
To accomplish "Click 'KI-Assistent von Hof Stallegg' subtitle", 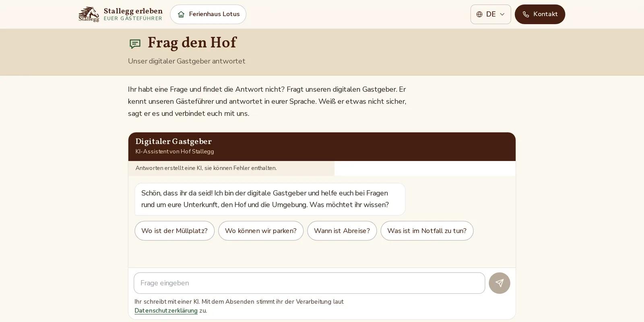I will point(175,152).
